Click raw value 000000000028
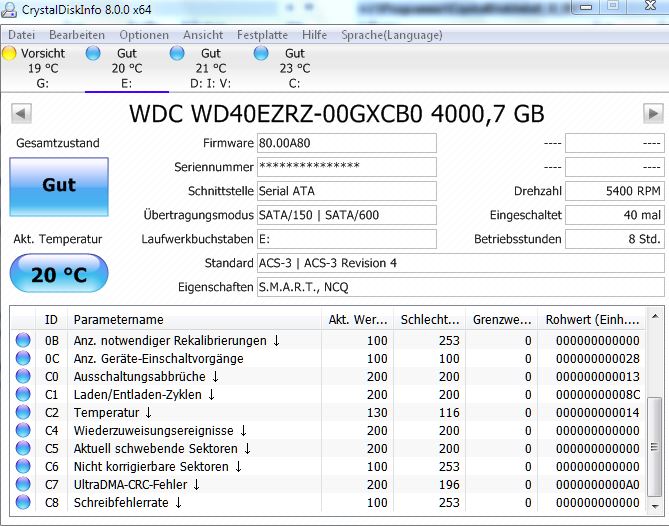Screen dimensions: 669x526 597,359
